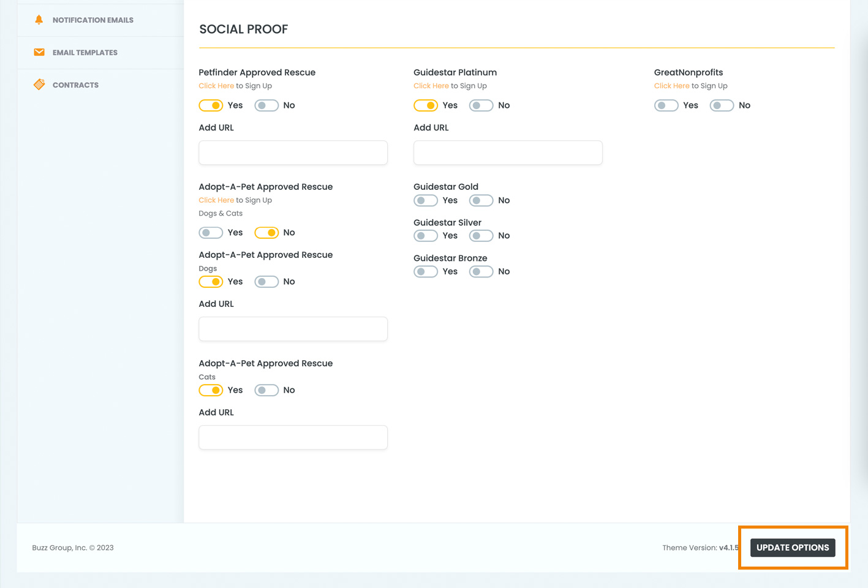Open Email Templates sidebar item

(100, 53)
